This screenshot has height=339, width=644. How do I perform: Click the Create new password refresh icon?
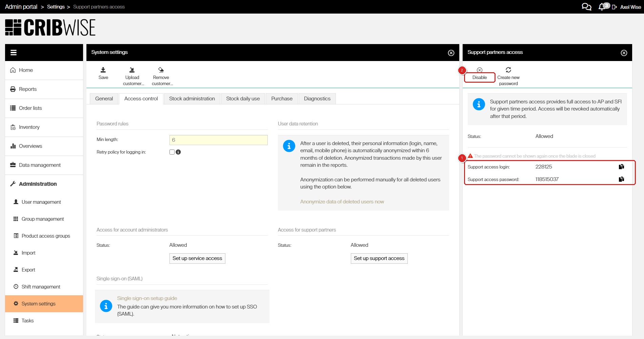click(x=508, y=70)
